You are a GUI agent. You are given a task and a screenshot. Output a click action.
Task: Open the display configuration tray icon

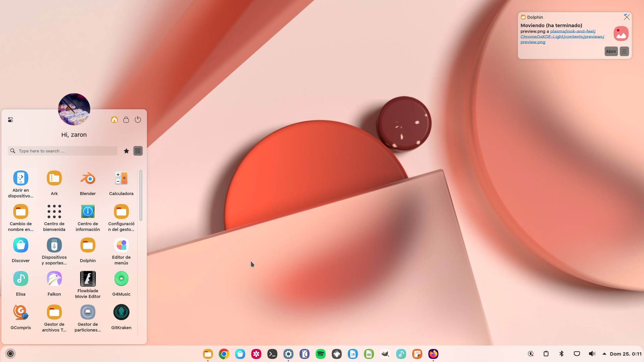[577, 354]
